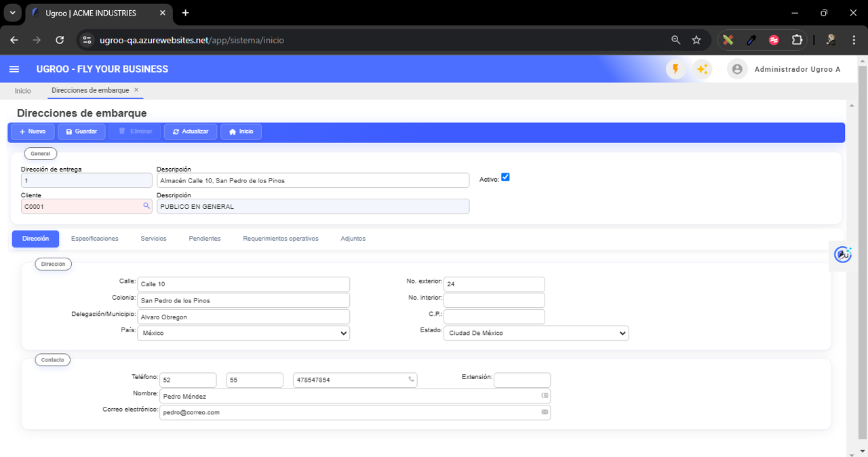Open the browser extensions puzzle icon
The image size is (868, 457).
point(797,40)
